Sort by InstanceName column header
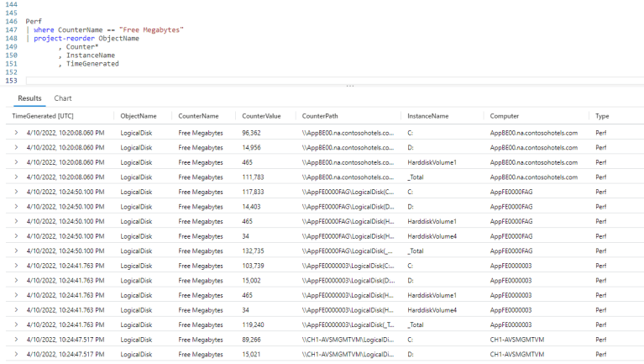This screenshot has height=364, width=644. coord(428,116)
